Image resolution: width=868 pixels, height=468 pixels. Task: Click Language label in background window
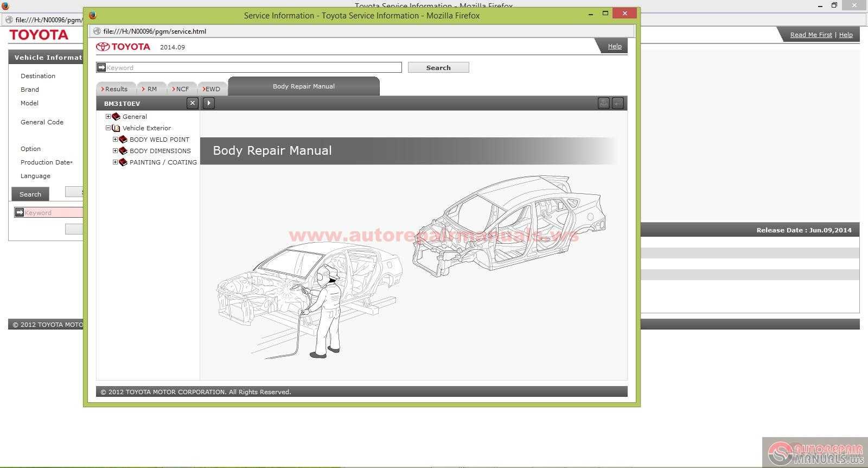pyautogui.click(x=35, y=176)
